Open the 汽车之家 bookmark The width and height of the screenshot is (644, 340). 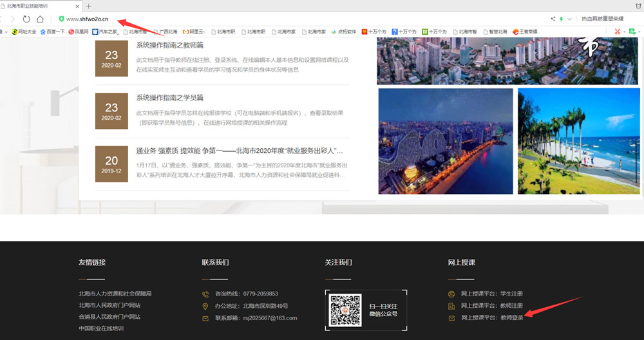click(x=105, y=31)
